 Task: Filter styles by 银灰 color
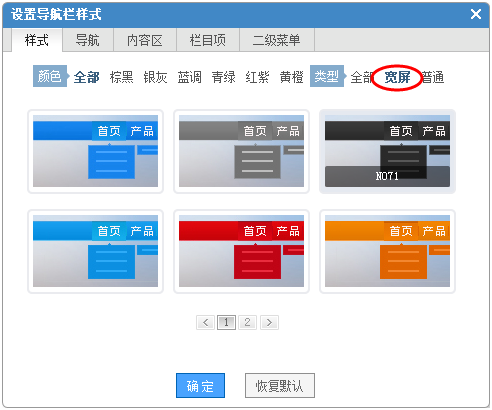pos(155,77)
